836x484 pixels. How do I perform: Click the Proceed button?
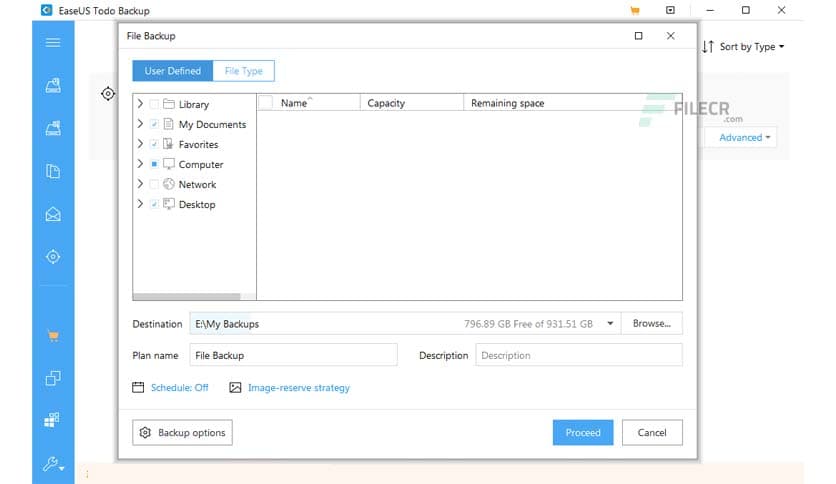[x=583, y=433]
